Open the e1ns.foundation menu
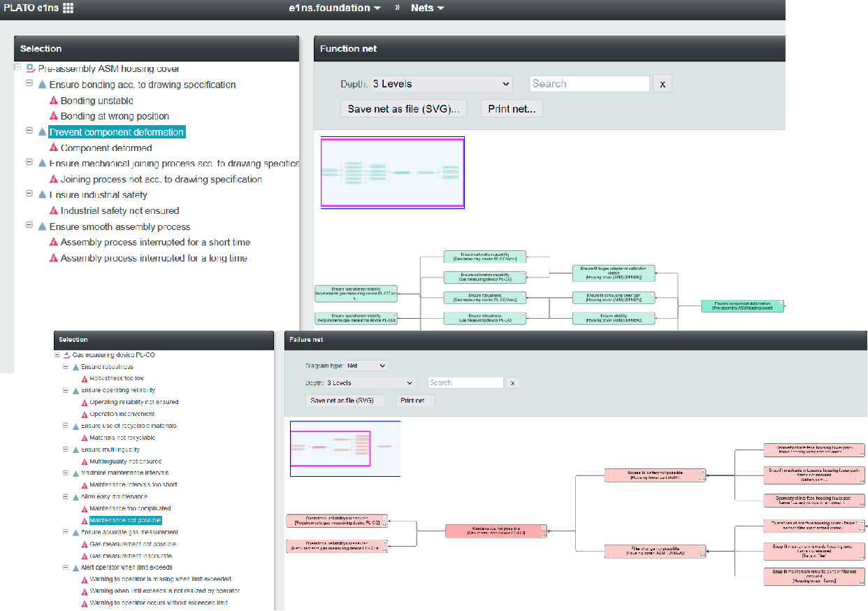The image size is (868, 611). pyautogui.click(x=335, y=8)
